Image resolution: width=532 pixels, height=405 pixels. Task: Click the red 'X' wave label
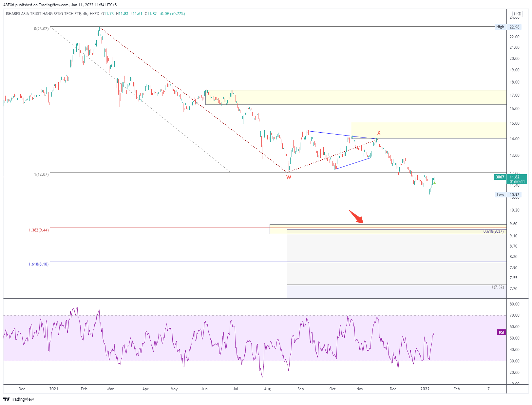379,133
